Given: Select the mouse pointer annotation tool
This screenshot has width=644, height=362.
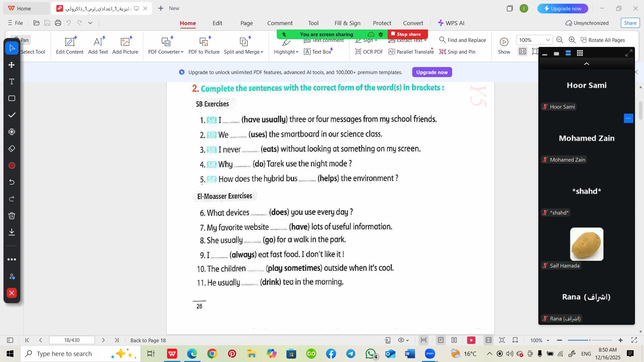Looking at the screenshot, I should [12, 48].
